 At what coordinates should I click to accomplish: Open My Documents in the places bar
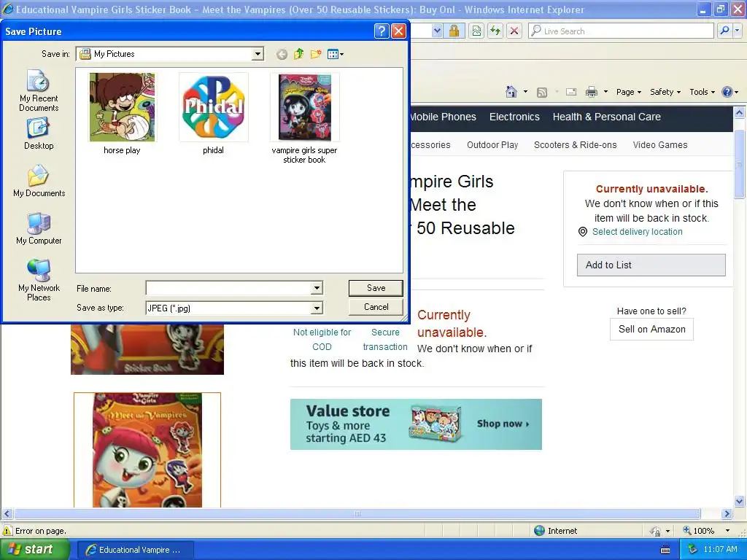coord(39,181)
